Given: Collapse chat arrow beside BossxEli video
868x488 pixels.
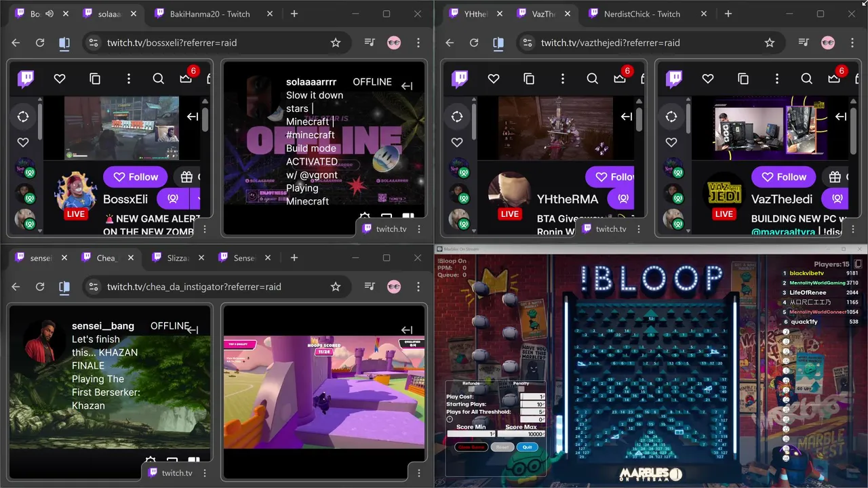Looking at the screenshot, I should (193, 117).
